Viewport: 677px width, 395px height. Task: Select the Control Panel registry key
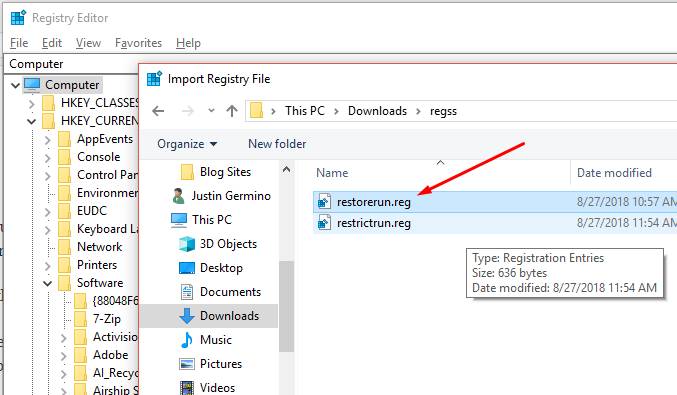click(108, 175)
